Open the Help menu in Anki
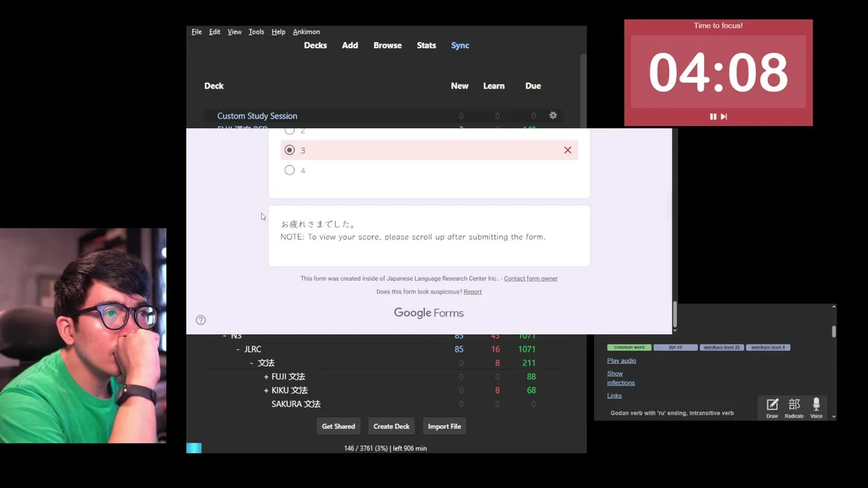The width and height of the screenshot is (868, 488). click(278, 32)
